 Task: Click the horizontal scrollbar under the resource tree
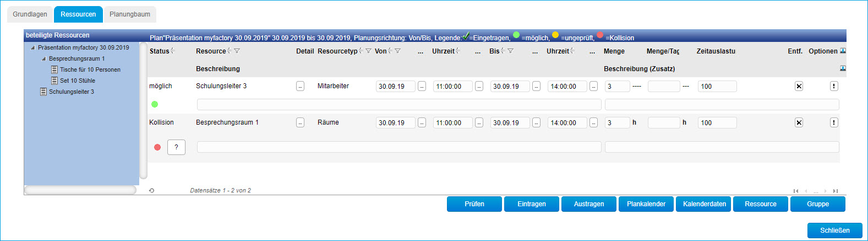[x=80, y=190]
